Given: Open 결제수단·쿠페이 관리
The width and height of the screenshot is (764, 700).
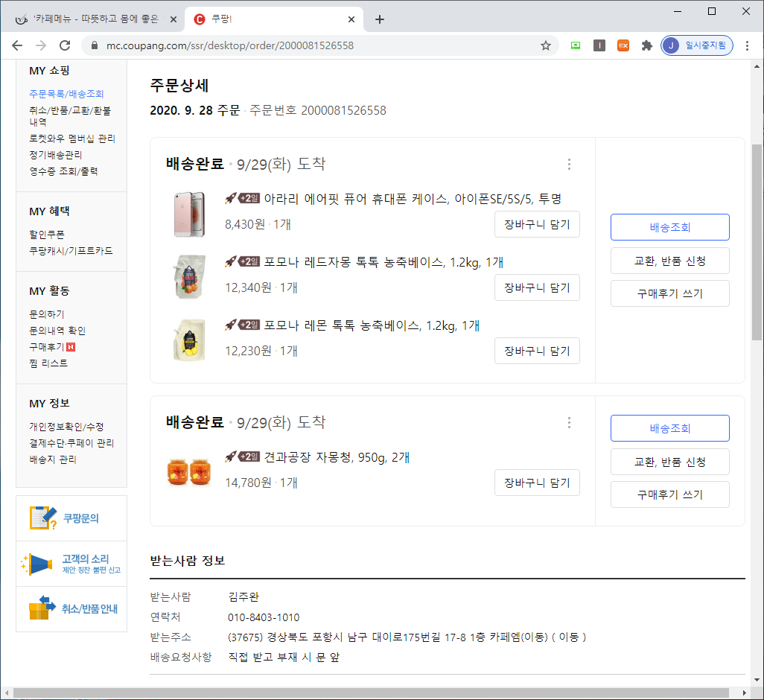Looking at the screenshot, I should (71, 443).
